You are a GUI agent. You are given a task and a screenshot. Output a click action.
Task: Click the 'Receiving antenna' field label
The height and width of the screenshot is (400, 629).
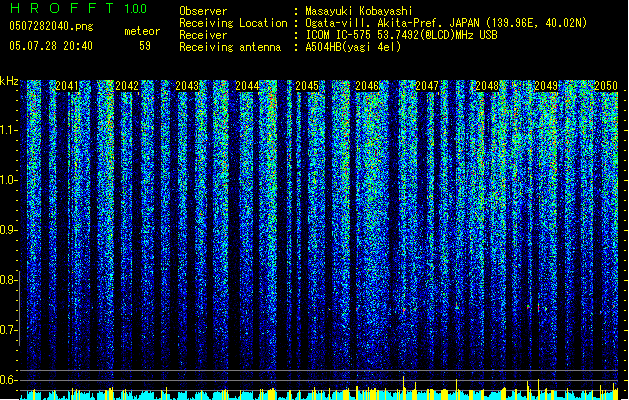coord(230,47)
